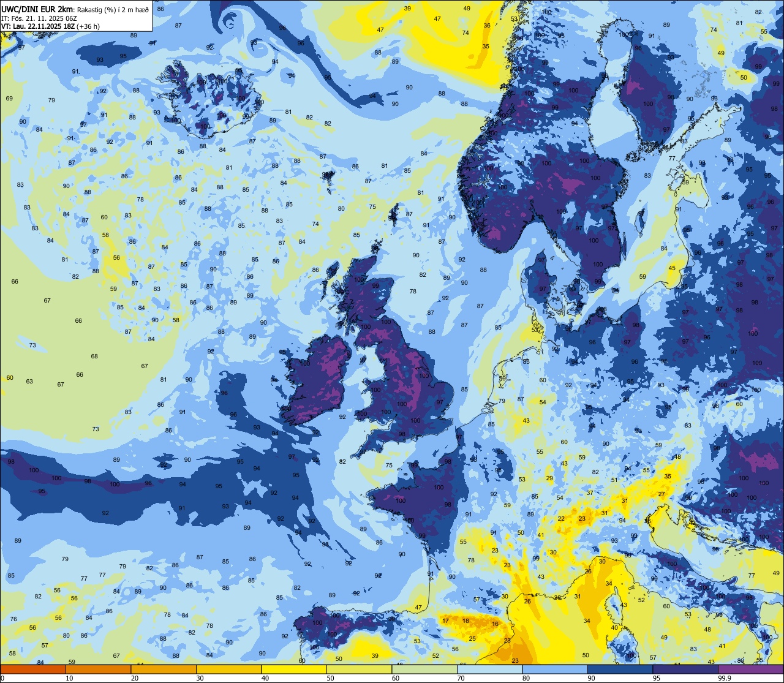Click the color bar tick label '70'
This screenshot has height=683, width=784.
[x=461, y=678]
